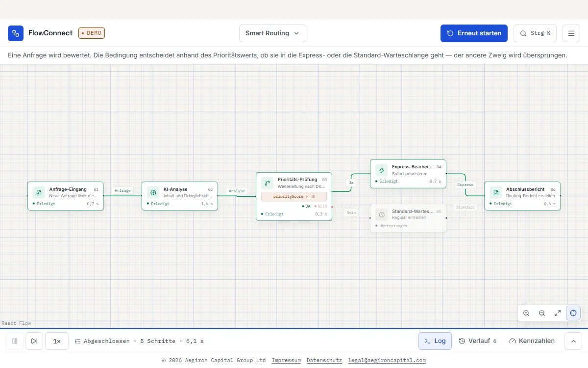Click the priorityScore >= 8 condition
The height and width of the screenshot is (368, 588).
294,196
